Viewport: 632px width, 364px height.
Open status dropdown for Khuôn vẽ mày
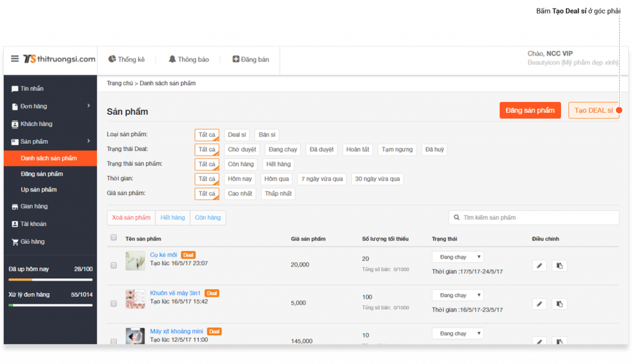click(458, 295)
